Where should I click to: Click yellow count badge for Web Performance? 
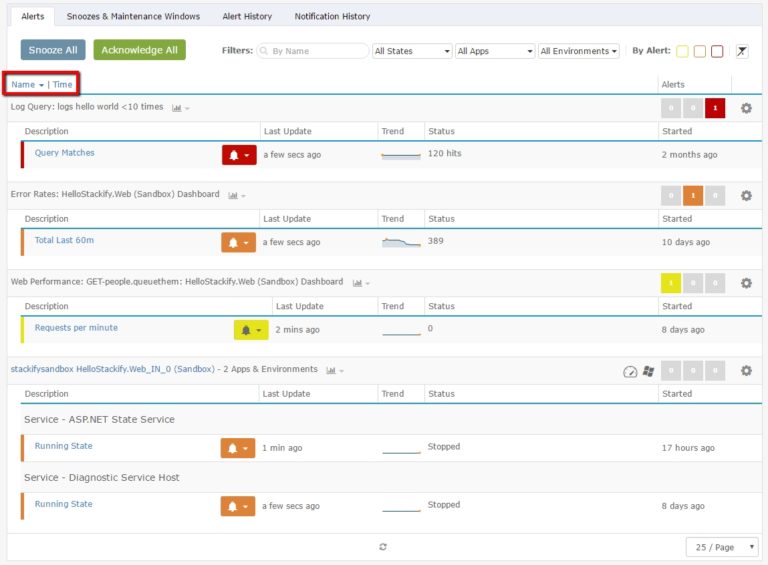click(x=671, y=283)
